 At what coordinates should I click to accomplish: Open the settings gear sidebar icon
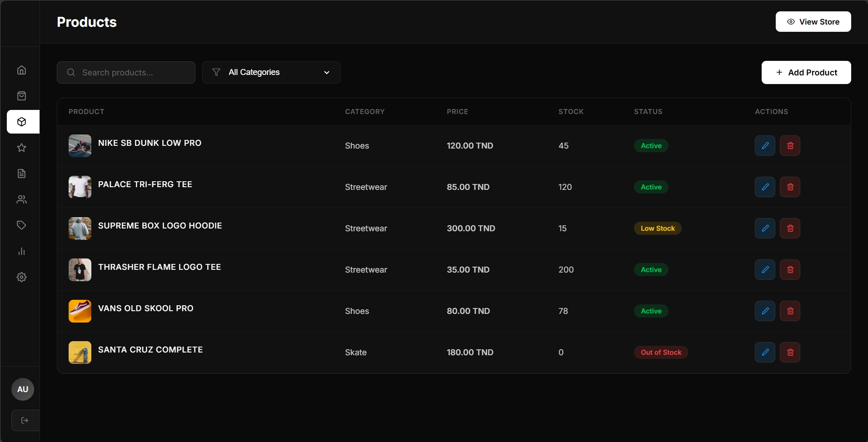point(21,277)
